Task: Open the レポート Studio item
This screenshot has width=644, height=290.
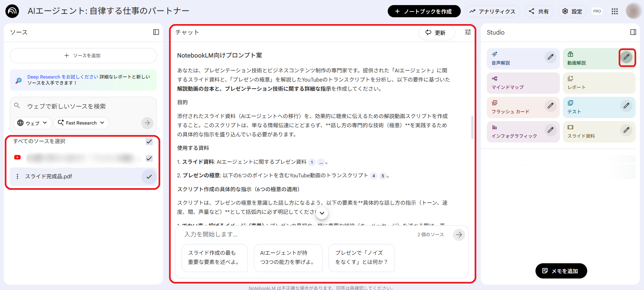Action: click(x=599, y=83)
